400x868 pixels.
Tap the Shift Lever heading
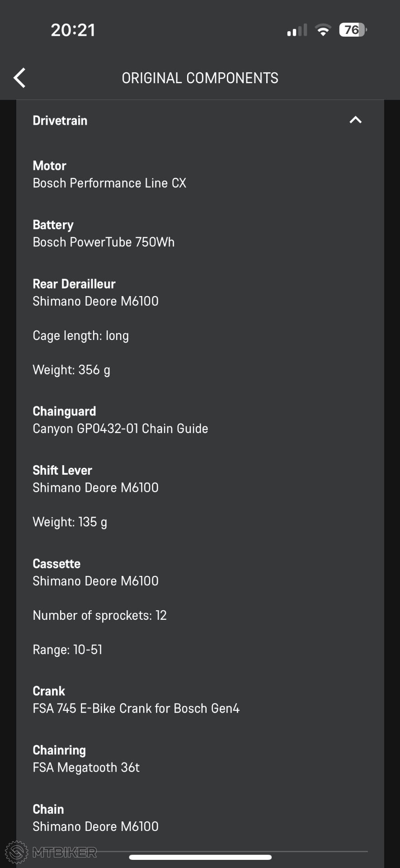62,470
